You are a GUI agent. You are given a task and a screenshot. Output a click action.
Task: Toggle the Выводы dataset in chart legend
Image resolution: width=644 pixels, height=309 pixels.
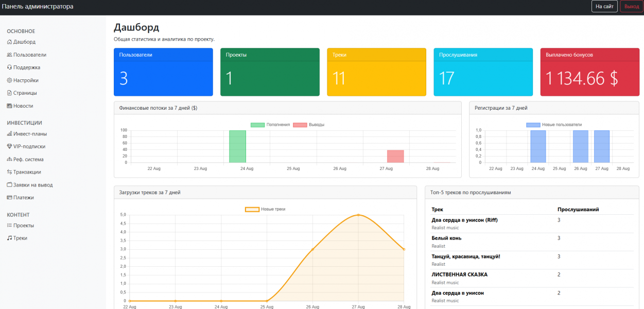(308, 125)
